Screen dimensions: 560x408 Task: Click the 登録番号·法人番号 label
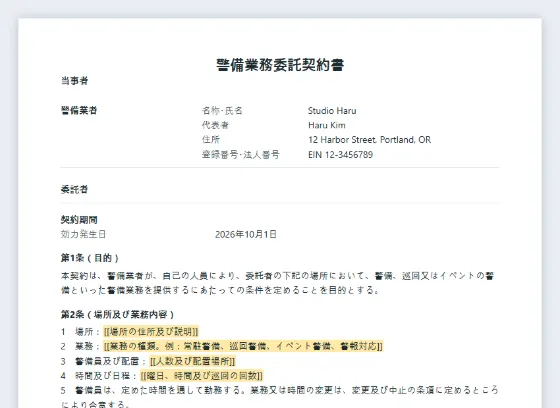point(241,155)
